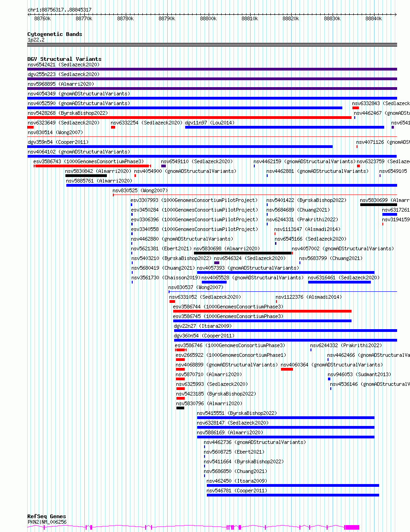Click nsv6546324 (Sedlazeck2020) label
The image size is (410, 532).
(x=250, y=258)
